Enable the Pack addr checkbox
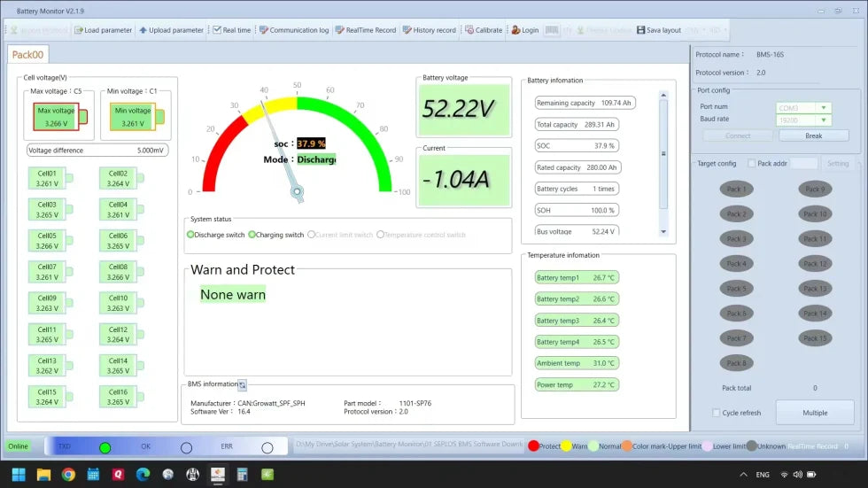868x488 pixels. 752,164
